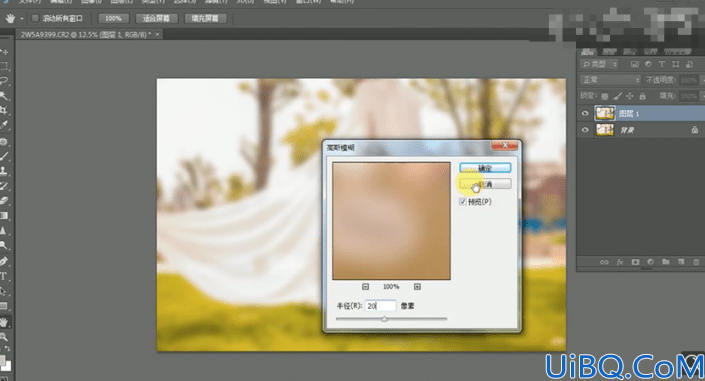Click the 100% options bar button
Image resolution: width=705 pixels, height=381 pixels.
[113, 18]
